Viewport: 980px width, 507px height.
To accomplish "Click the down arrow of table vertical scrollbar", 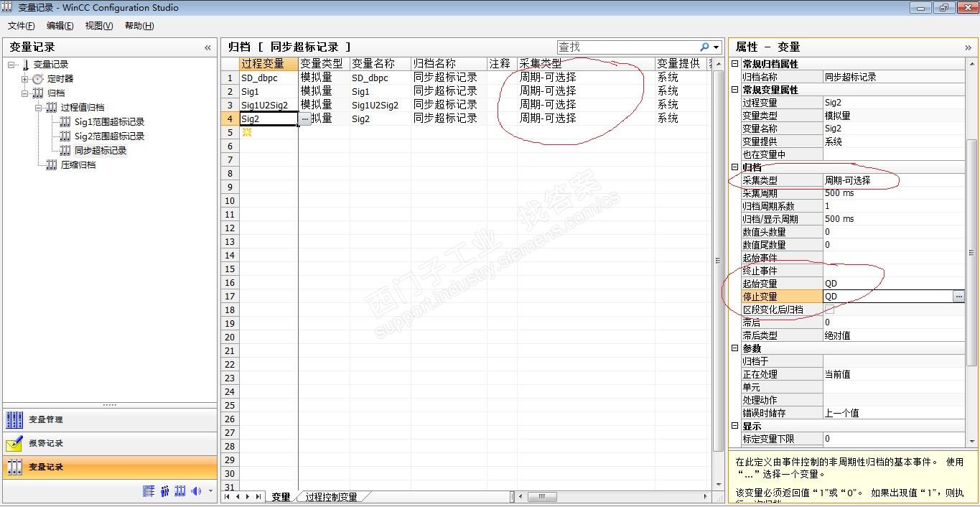I will click(x=718, y=485).
